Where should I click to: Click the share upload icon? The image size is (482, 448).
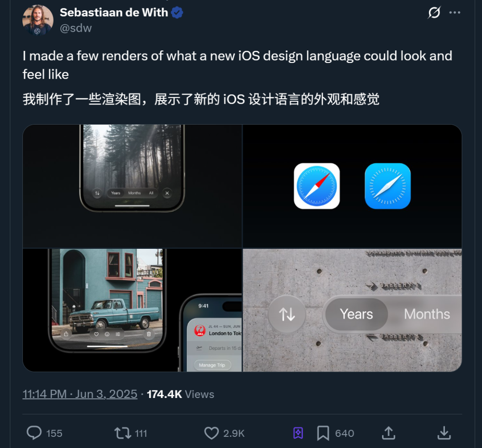(x=389, y=433)
